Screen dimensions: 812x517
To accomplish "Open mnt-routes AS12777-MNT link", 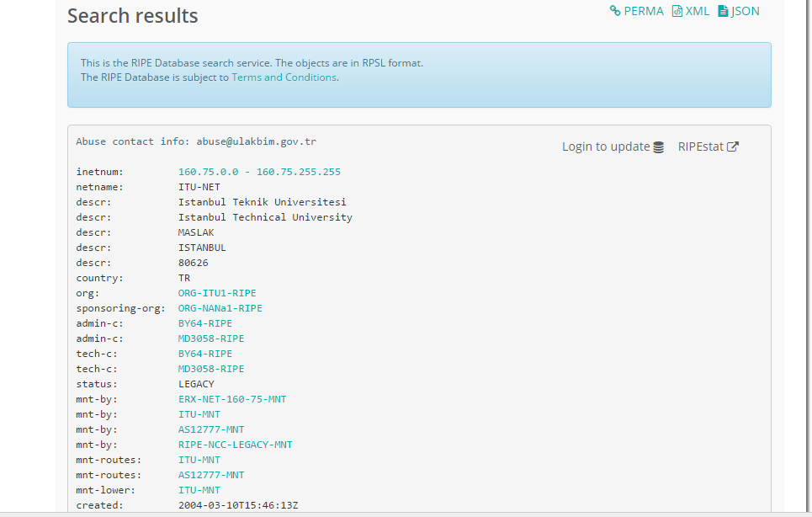I will click(x=211, y=475).
